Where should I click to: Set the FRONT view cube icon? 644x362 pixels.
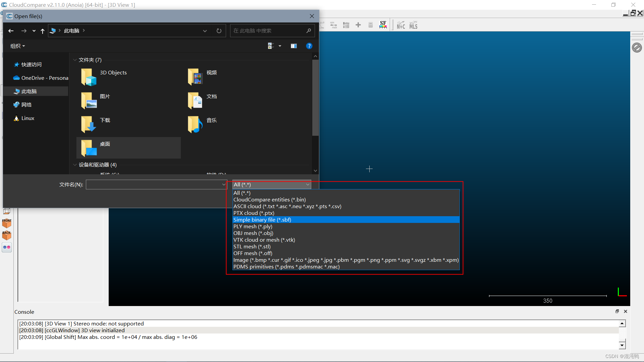(x=7, y=223)
